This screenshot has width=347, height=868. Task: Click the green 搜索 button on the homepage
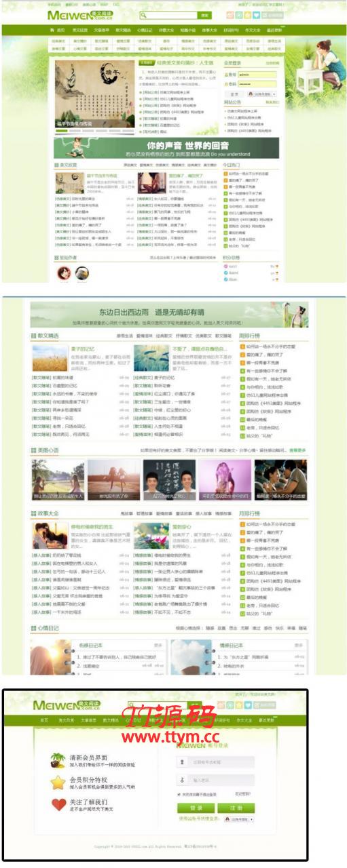(x=204, y=15)
